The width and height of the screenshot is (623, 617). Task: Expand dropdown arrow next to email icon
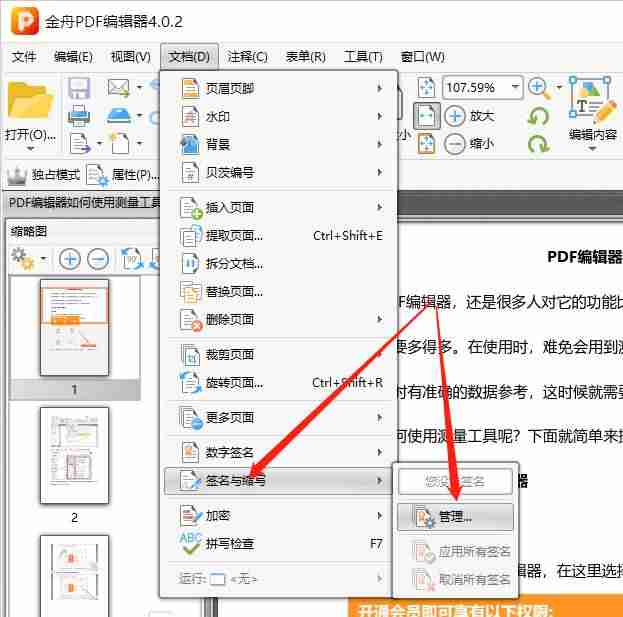coord(139,87)
